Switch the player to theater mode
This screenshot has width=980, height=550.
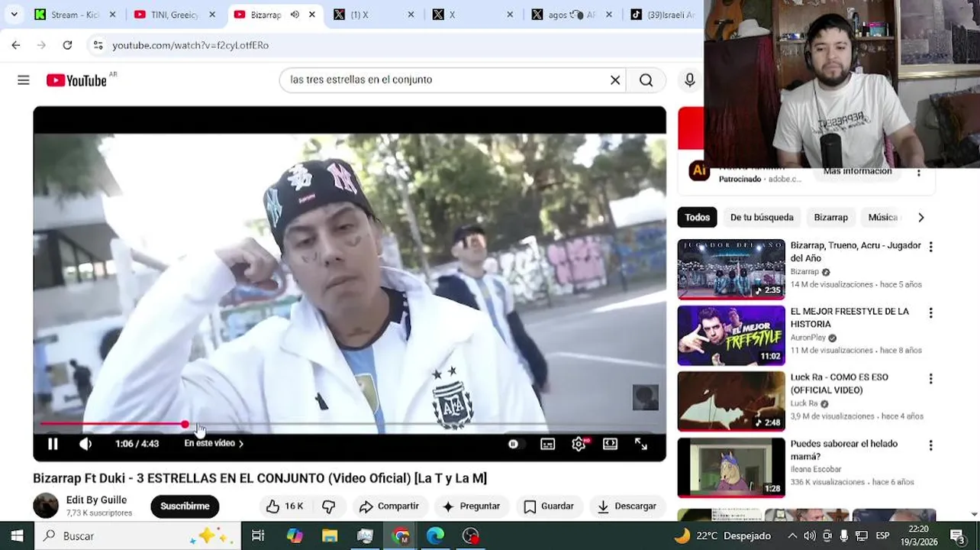[610, 444]
